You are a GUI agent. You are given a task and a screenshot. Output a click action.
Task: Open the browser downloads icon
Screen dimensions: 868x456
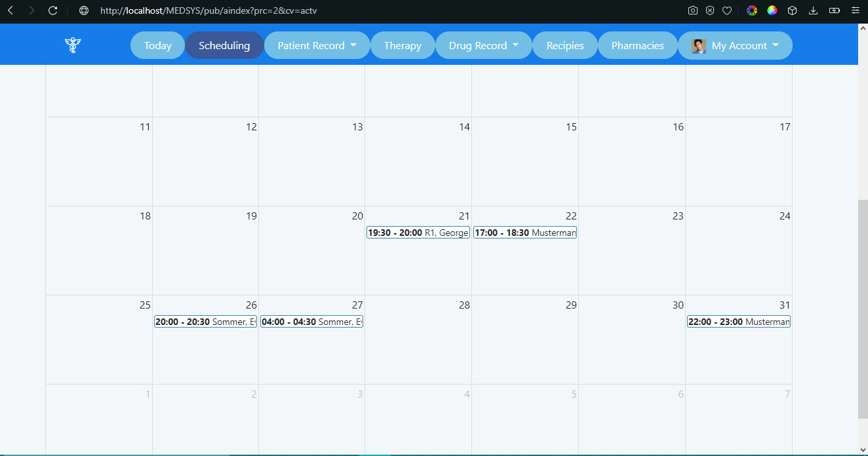pos(814,10)
